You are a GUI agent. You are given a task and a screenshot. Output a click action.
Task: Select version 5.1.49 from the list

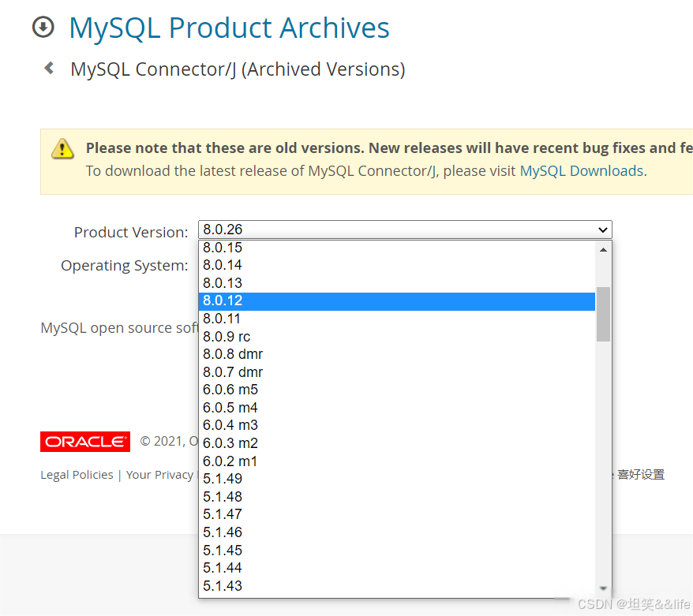[x=397, y=479]
